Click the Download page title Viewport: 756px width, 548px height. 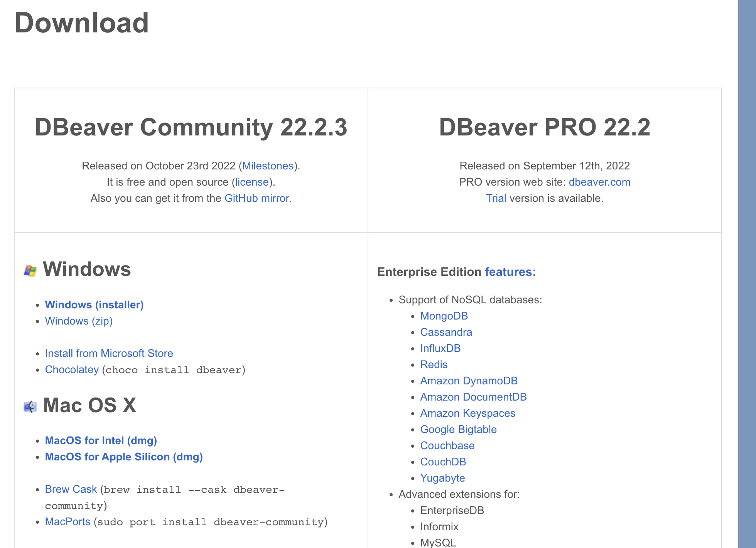81,23
